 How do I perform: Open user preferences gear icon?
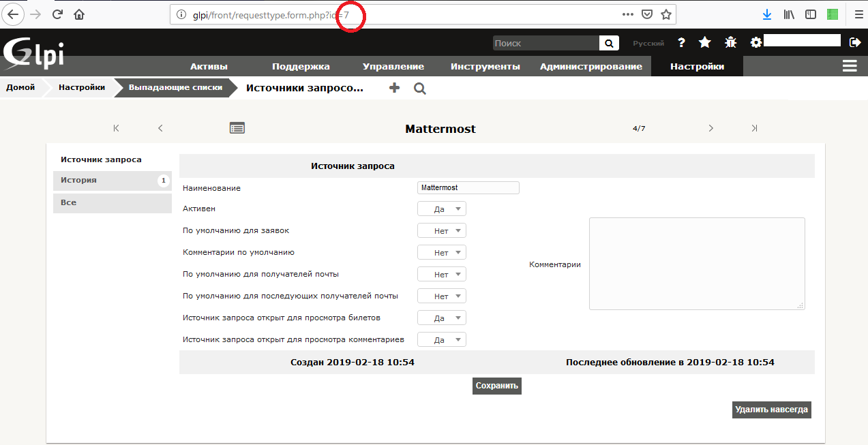pos(755,42)
